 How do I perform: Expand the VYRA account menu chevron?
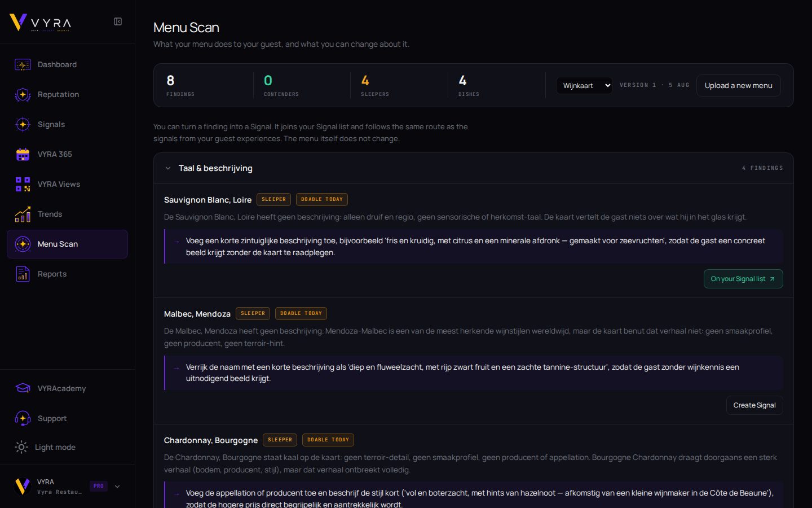coord(117,487)
